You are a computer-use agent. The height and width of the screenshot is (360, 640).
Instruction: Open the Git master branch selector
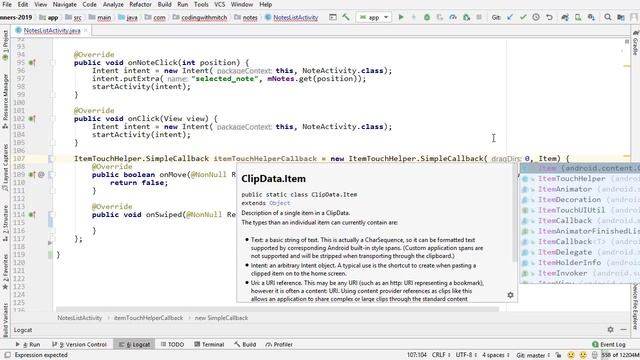click(533, 355)
